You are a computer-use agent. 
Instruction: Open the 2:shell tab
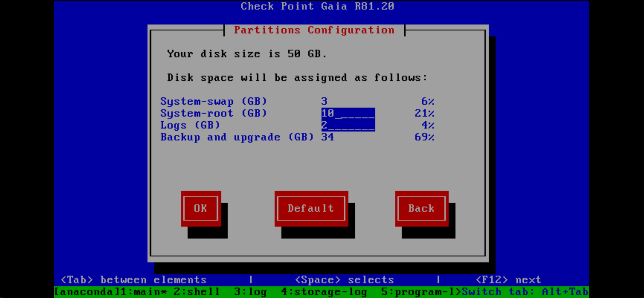(197, 292)
